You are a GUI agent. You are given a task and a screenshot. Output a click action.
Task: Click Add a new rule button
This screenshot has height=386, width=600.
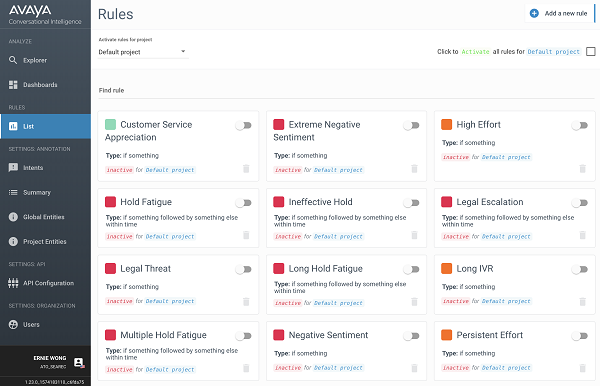click(x=560, y=13)
